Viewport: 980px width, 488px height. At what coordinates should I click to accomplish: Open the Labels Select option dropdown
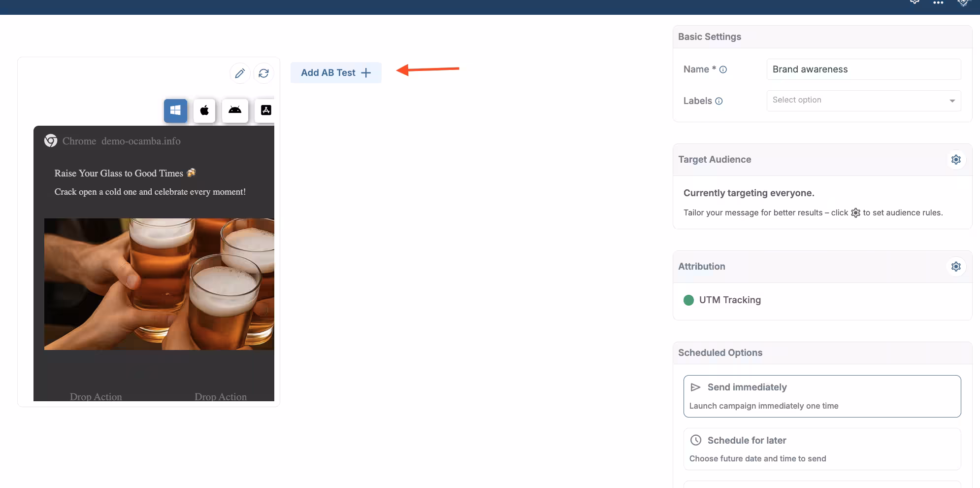[857, 101]
